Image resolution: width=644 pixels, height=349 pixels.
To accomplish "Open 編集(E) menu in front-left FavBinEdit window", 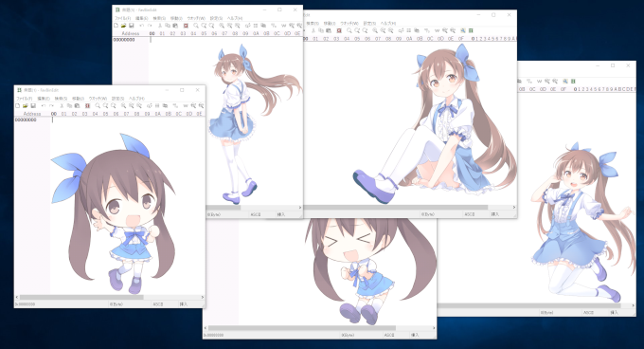I will (44, 99).
